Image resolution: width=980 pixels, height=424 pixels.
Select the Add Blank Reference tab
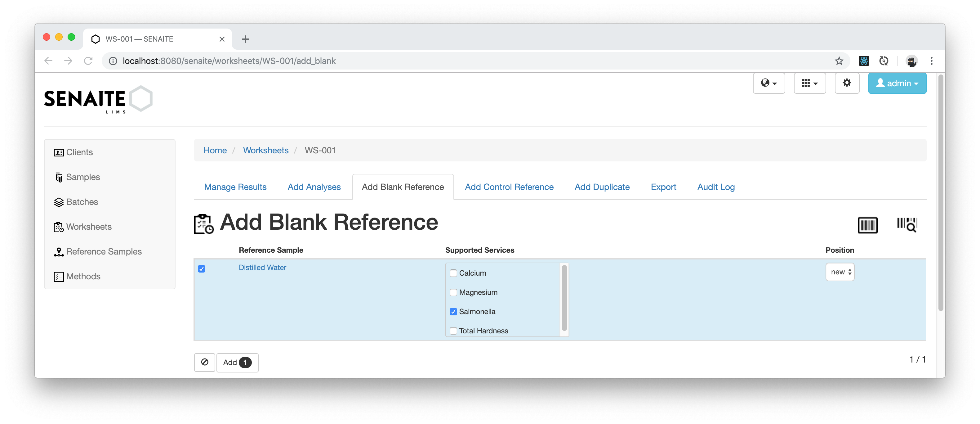click(403, 187)
